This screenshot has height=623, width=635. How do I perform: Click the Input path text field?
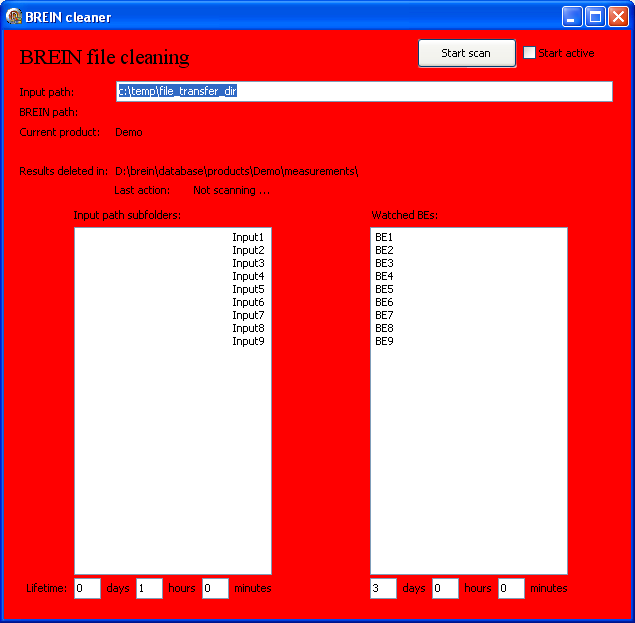(364, 91)
